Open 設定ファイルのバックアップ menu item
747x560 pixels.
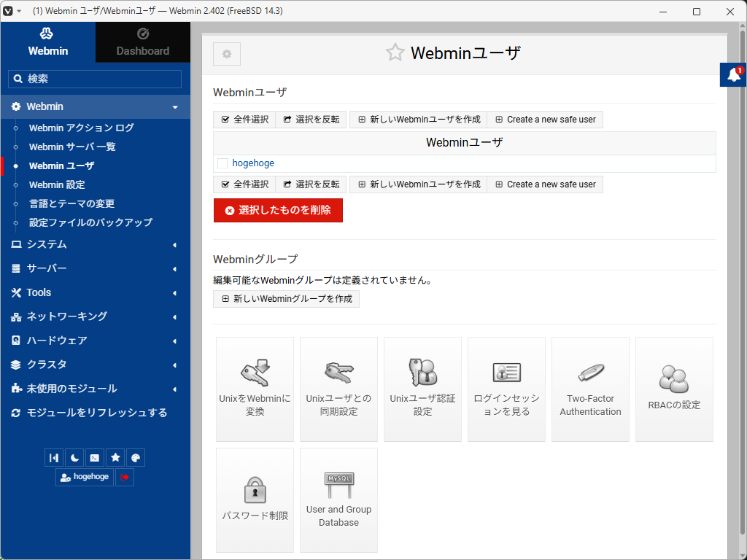pyautogui.click(x=91, y=222)
